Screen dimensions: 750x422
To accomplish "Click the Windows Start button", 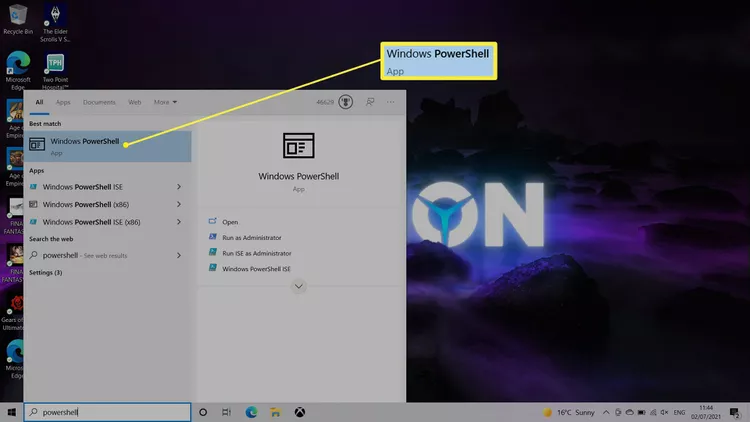I will 11,412.
